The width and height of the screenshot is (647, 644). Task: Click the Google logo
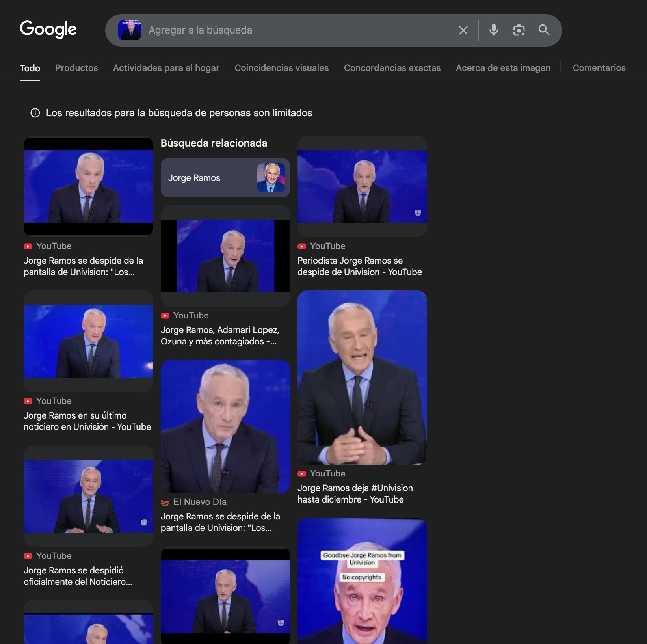point(48,29)
